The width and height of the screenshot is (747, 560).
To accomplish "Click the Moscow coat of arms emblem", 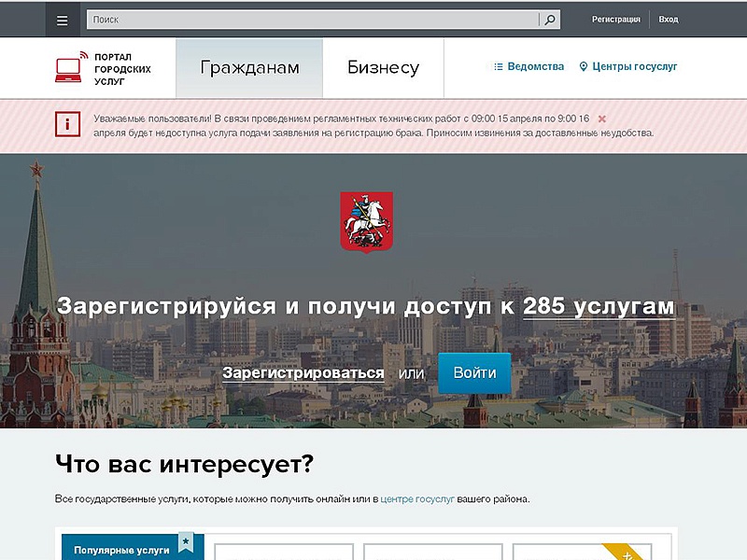I will [x=366, y=221].
